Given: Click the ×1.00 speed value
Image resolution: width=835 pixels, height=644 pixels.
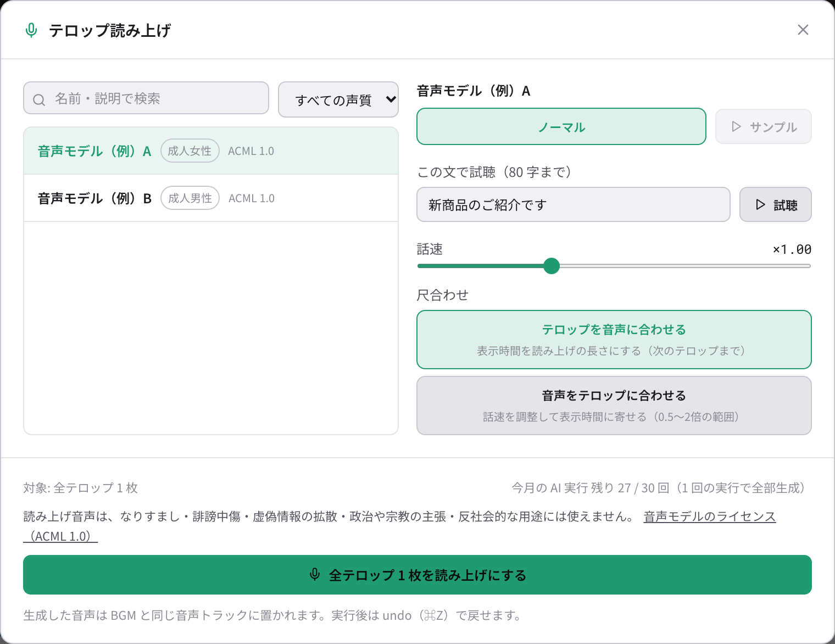Looking at the screenshot, I should tap(792, 249).
